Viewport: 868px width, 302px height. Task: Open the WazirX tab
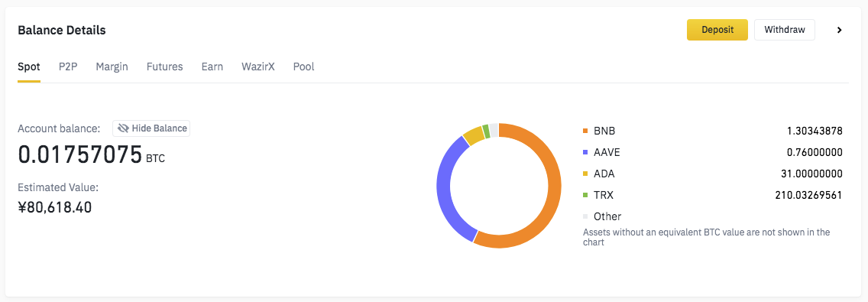pyautogui.click(x=258, y=67)
